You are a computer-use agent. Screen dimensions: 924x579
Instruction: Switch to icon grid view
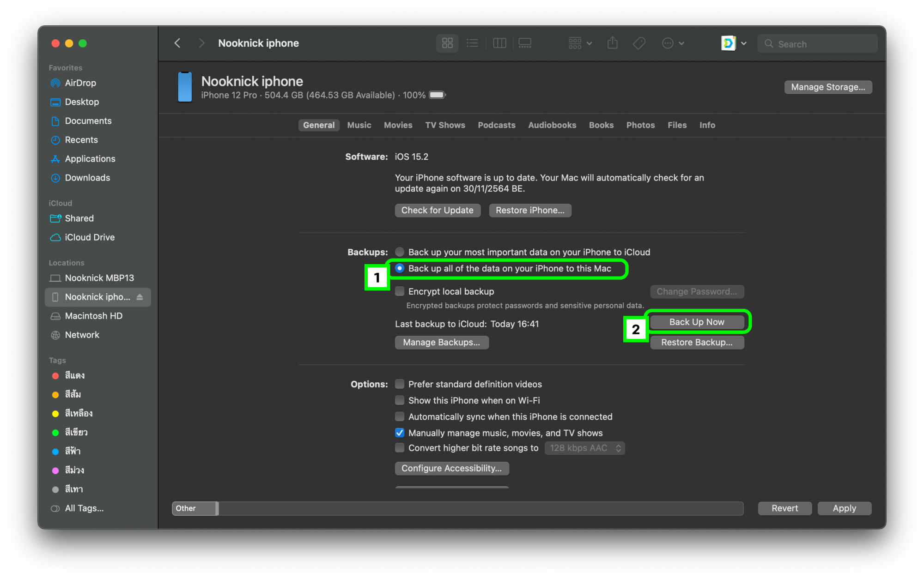click(447, 43)
